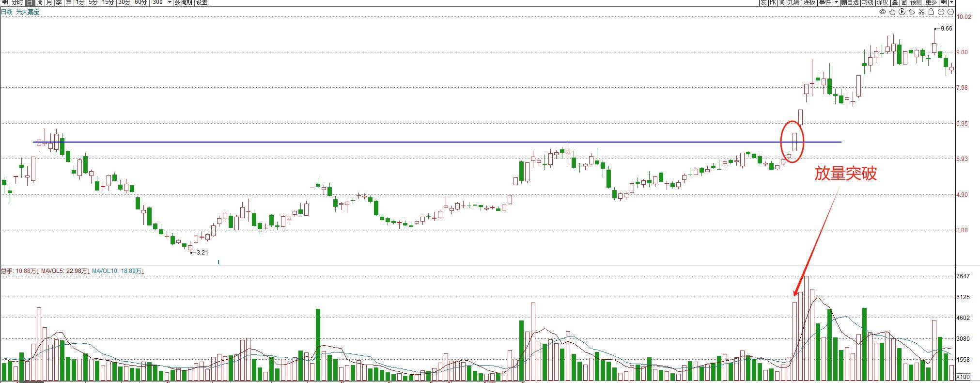Toggle the eye visibility icon above the chart
Viewport: 980px width, 383px height.
(883, 12)
